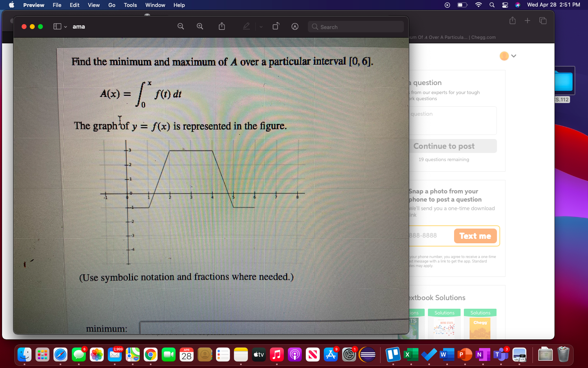Expand highlight color options arrow
Viewport: 588px width, 368px height.
tap(261, 27)
